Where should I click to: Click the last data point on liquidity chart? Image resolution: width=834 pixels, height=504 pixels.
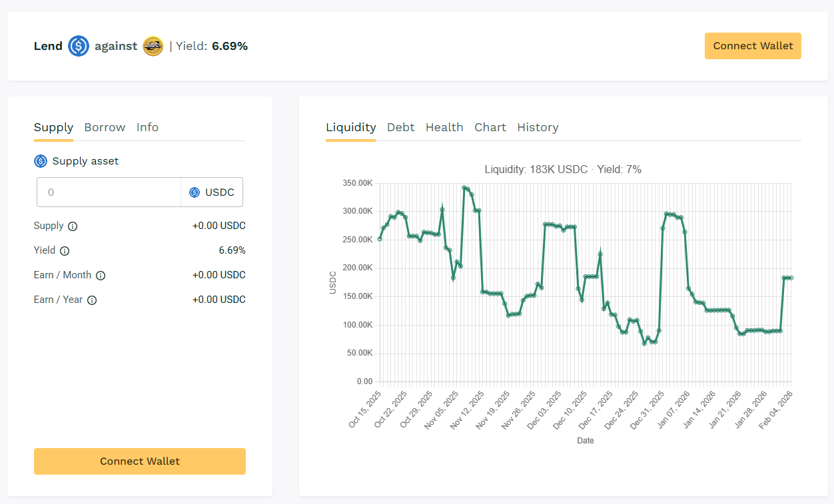(791, 278)
